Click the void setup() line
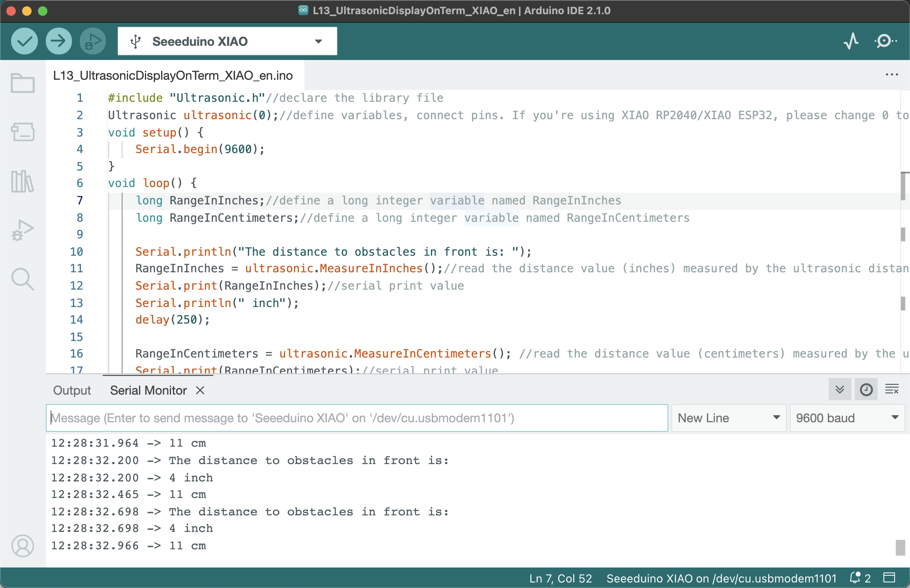Screen dimensions: 910x588 [x=156, y=133]
